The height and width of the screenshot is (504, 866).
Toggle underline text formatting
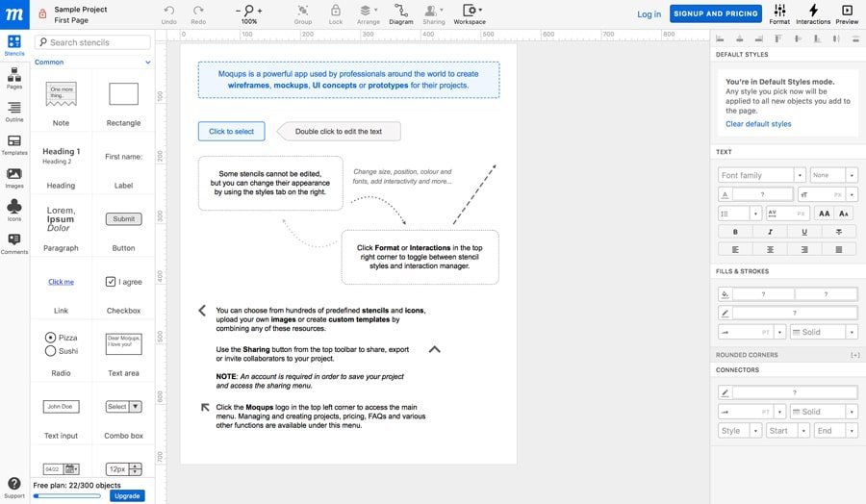[x=804, y=232]
